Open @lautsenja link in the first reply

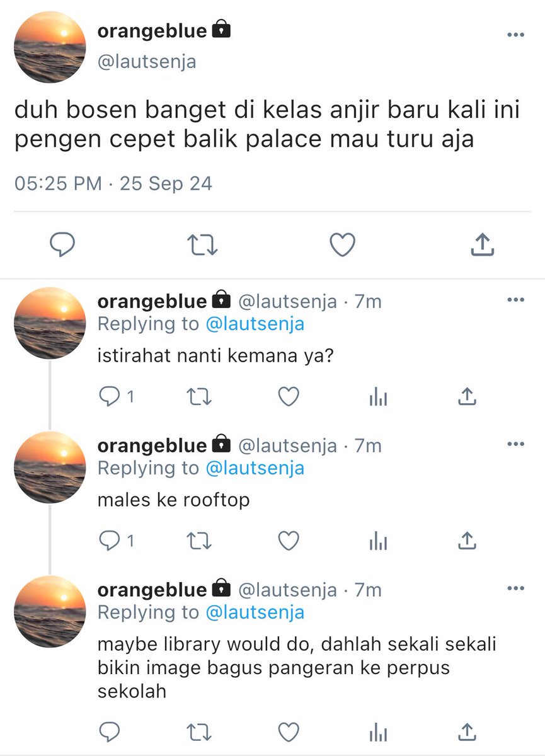(x=255, y=324)
